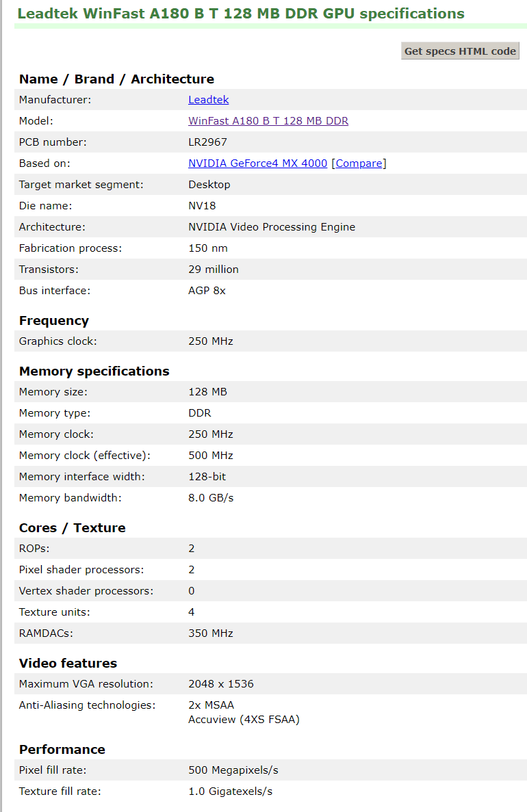
Task: Click the GPU specifications page title
Action: pyautogui.click(x=241, y=14)
